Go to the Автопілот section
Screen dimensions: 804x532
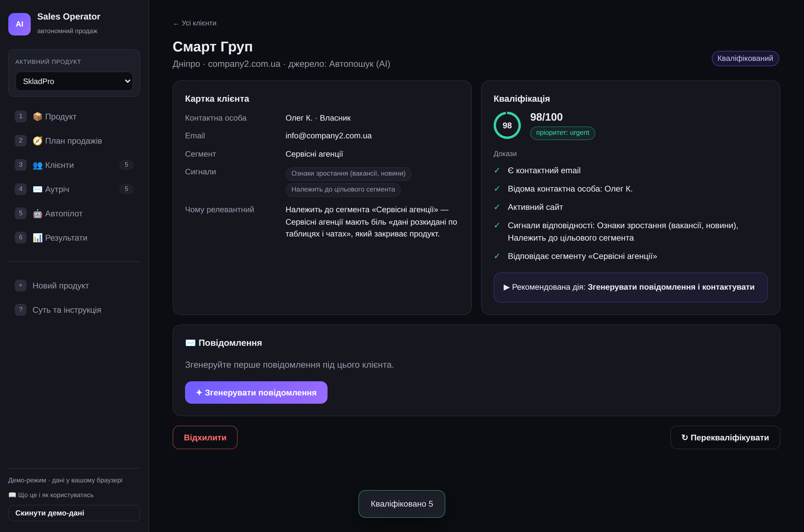click(x=74, y=214)
